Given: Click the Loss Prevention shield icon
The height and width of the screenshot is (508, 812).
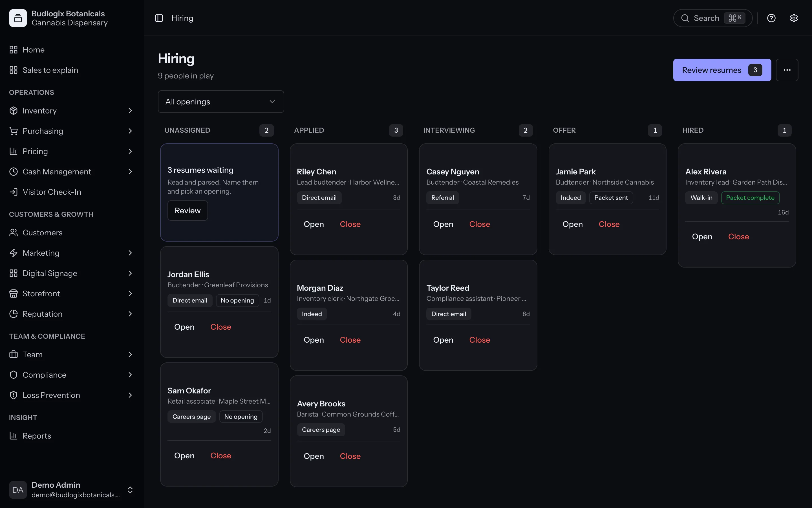Looking at the screenshot, I should tap(14, 395).
